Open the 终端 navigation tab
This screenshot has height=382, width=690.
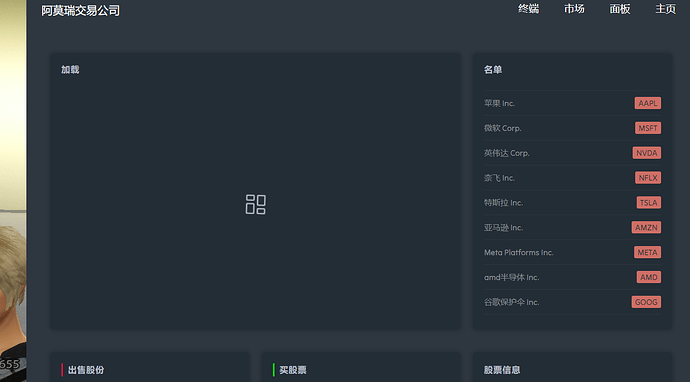click(x=529, y=9)
